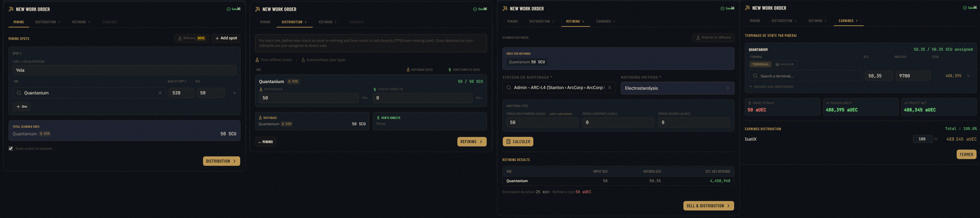The image size is (980, 218).
Task: Proceed with the gold REFINING button
Action: click(472, 142)
